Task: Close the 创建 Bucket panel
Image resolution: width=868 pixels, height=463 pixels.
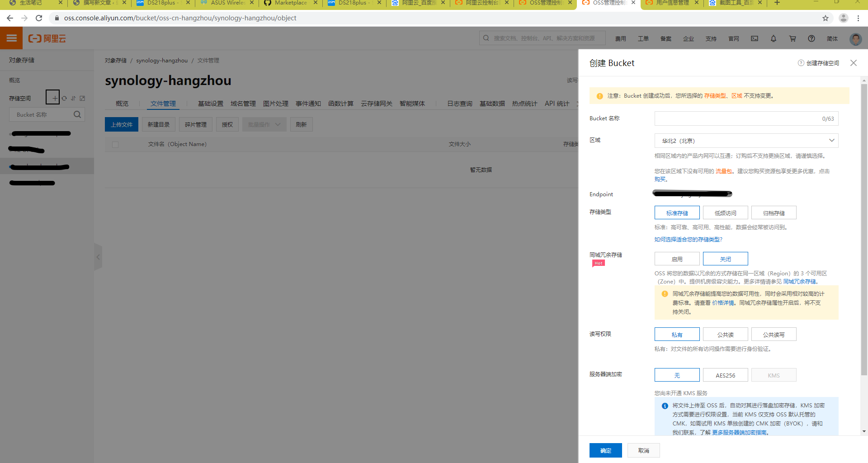Action: 853,63
